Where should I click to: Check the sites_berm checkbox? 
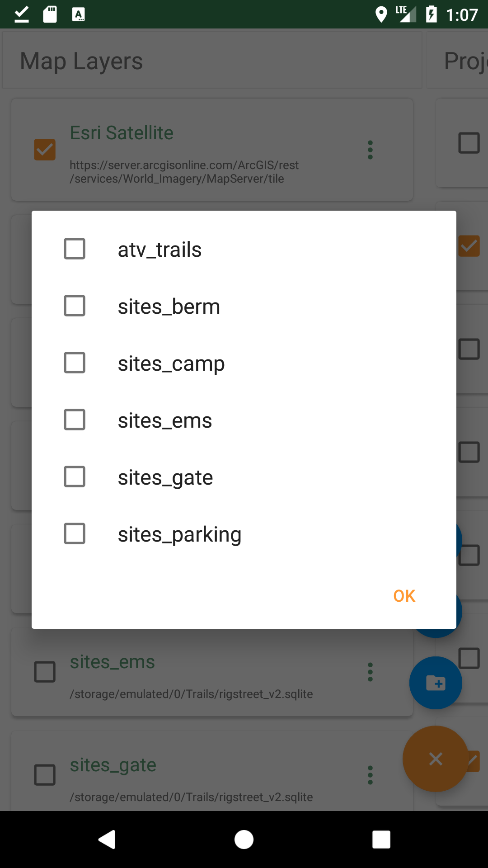coord(75,306)
